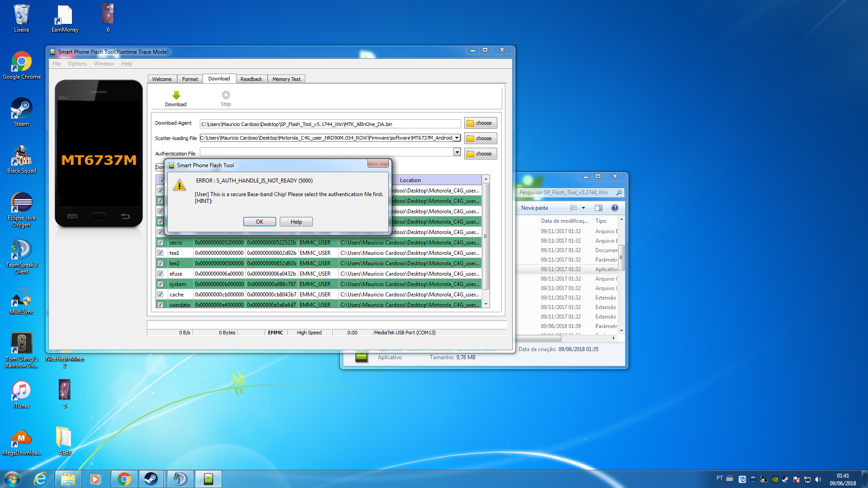868x488 pixels.
Task: Open the Lixeira recycle bin on the desktop
Action: point(21,19)
